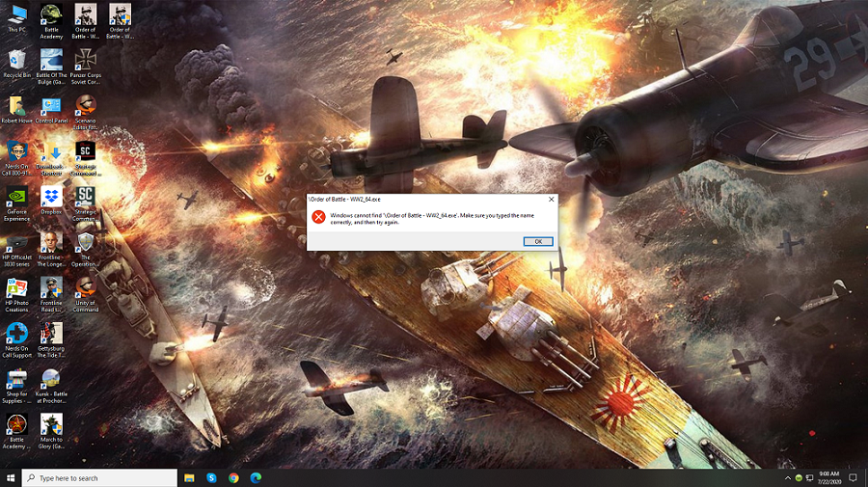Select the Battle Academy red star icon

[17, 431]
